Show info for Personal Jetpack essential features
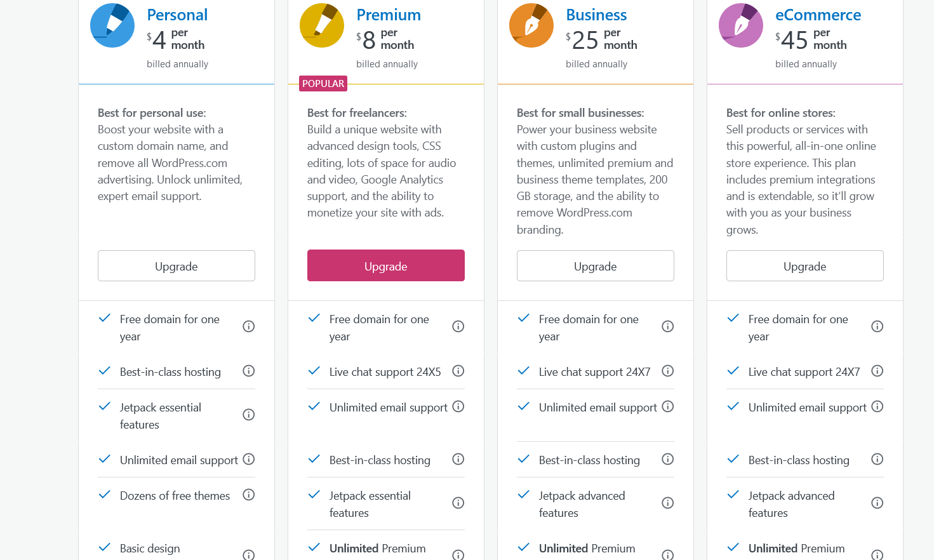The width and height of the screenshot is (934, 560). (x=249, y=415)
